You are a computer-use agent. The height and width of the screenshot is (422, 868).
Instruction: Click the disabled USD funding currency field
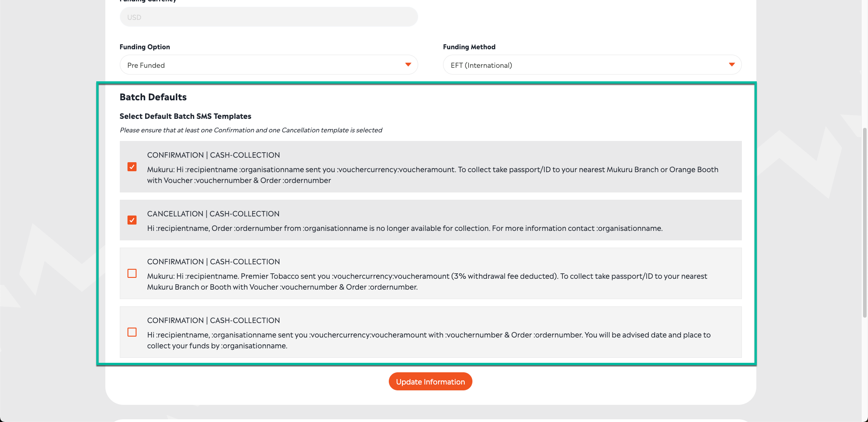tap(268, 17)
